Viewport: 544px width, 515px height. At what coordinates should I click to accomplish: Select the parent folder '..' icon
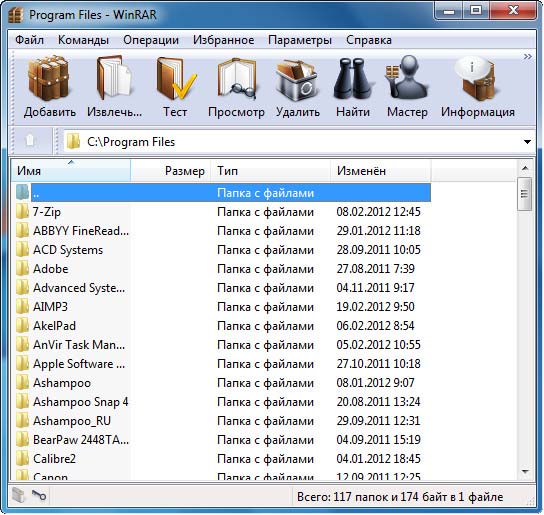tap(23, 193)
